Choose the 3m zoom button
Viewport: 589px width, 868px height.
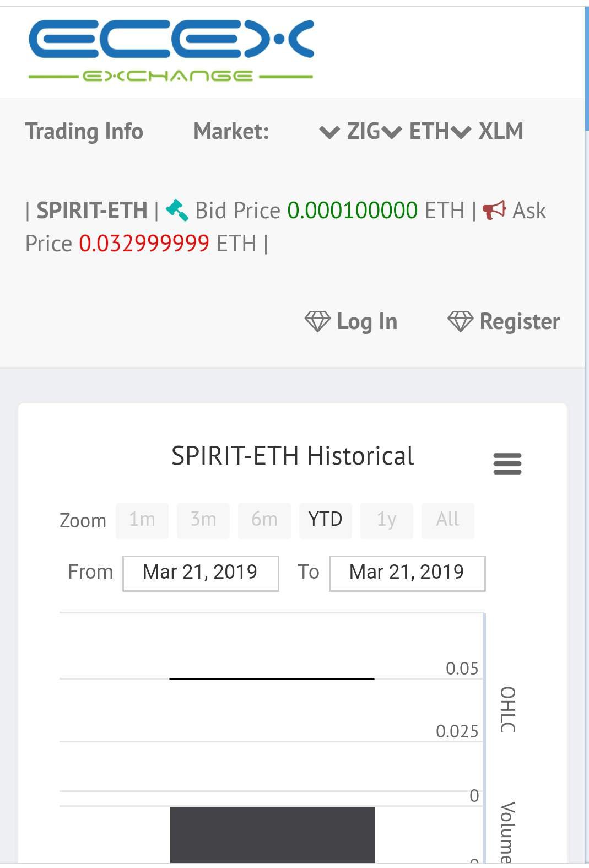pyautogui.click(x=203, y=520)
